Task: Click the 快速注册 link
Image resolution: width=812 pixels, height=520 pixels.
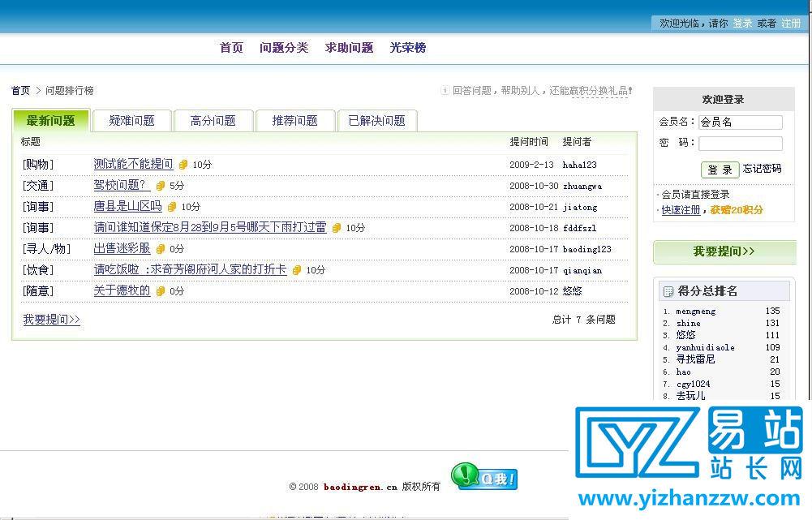Action: pos(681,210)
